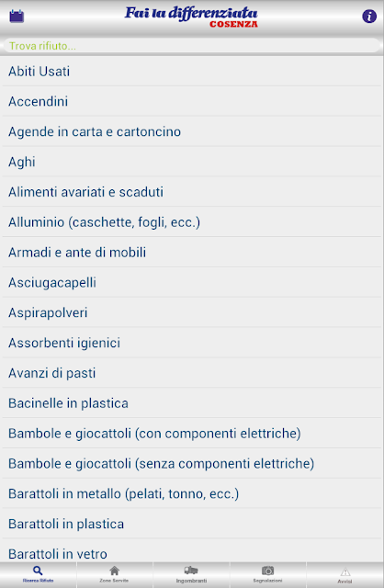Focus the Trova rifiuto search field
The width and height of the screenshot is (384, 588).
(192, 46)
